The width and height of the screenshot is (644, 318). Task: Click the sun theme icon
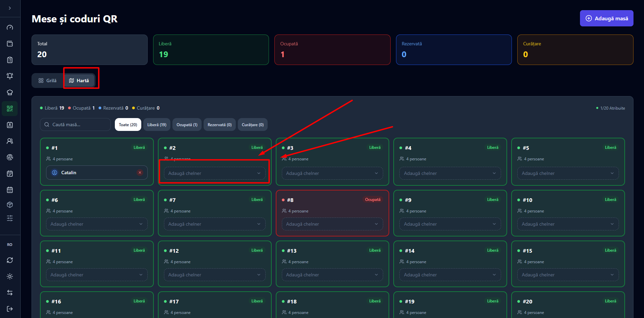pos(10,276)
